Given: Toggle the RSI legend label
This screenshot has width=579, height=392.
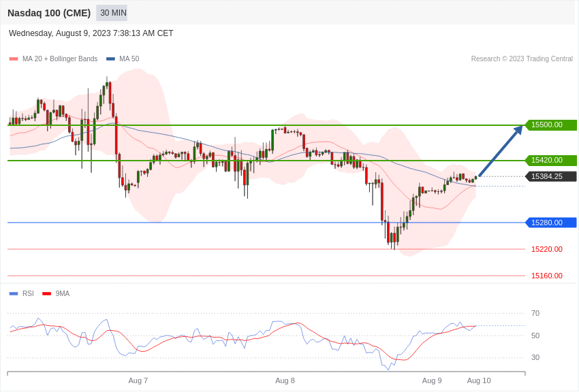Looking at the screenshot, I should 28,293.
